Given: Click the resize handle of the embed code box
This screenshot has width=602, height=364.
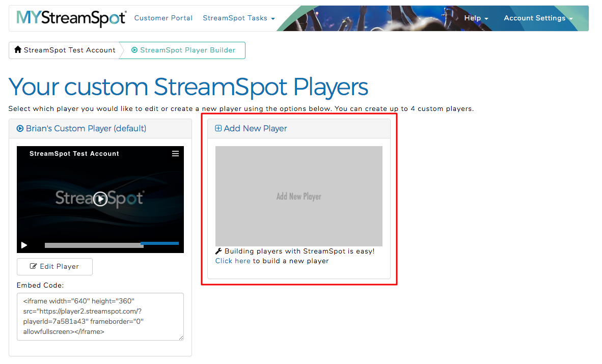Looking at the screenshot, I should point(181,338).
